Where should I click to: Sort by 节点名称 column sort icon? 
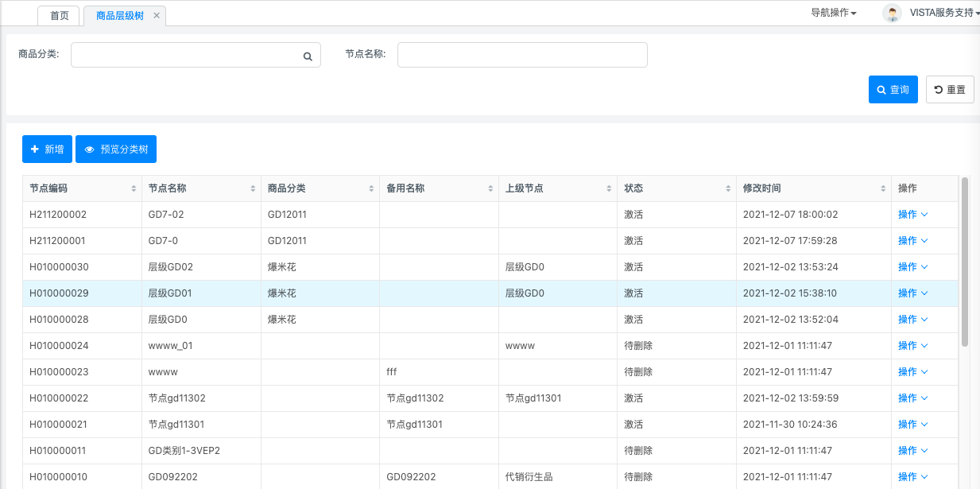pos(253,189)
